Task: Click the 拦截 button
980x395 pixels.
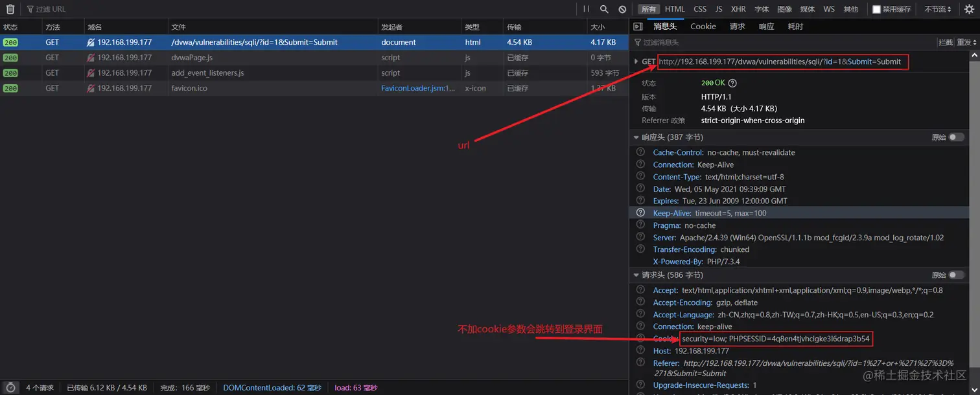Action: [x=946, y=42]
